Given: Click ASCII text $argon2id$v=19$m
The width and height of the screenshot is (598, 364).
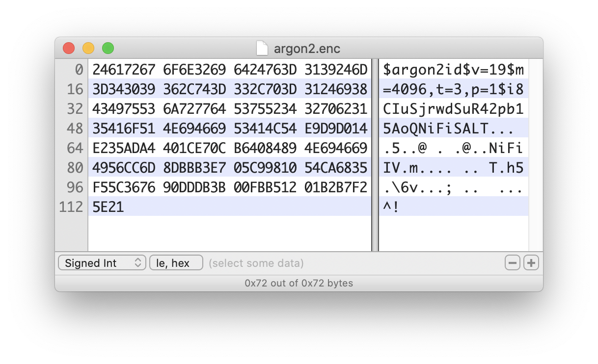Looking at the screenshot, I should [453, 69].
